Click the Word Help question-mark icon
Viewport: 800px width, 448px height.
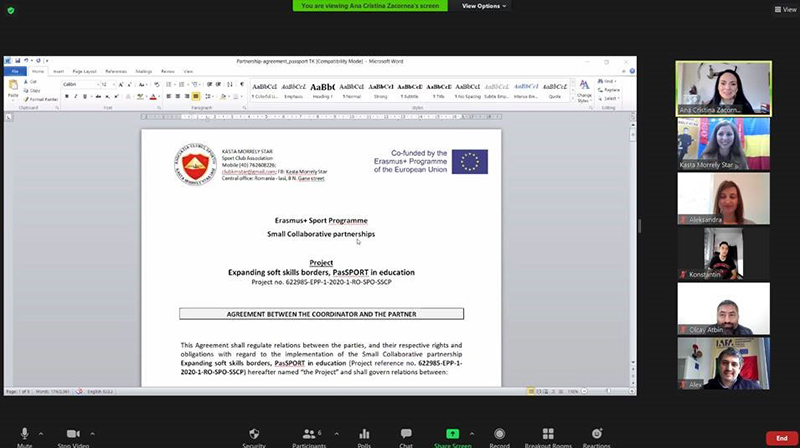click(632, 71)
